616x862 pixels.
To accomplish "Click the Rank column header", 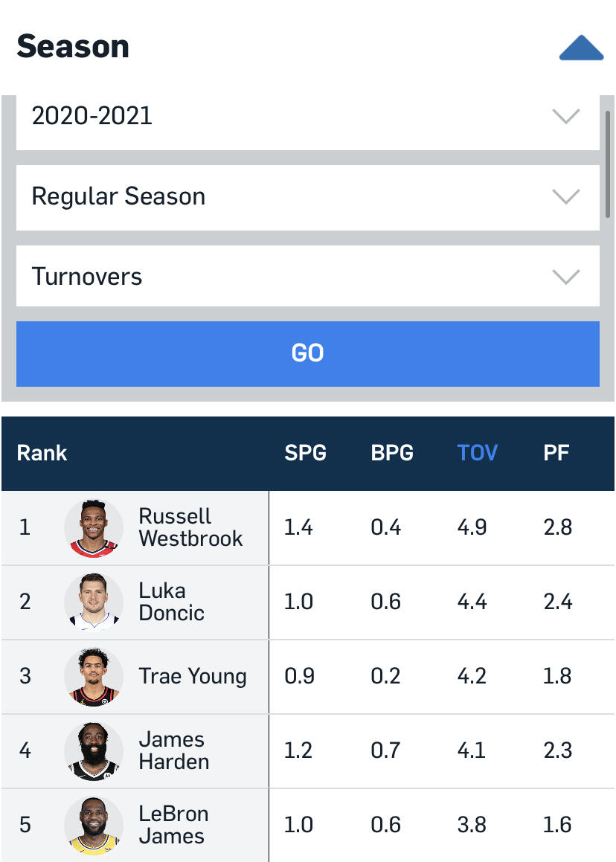I will tap(42, 453).
